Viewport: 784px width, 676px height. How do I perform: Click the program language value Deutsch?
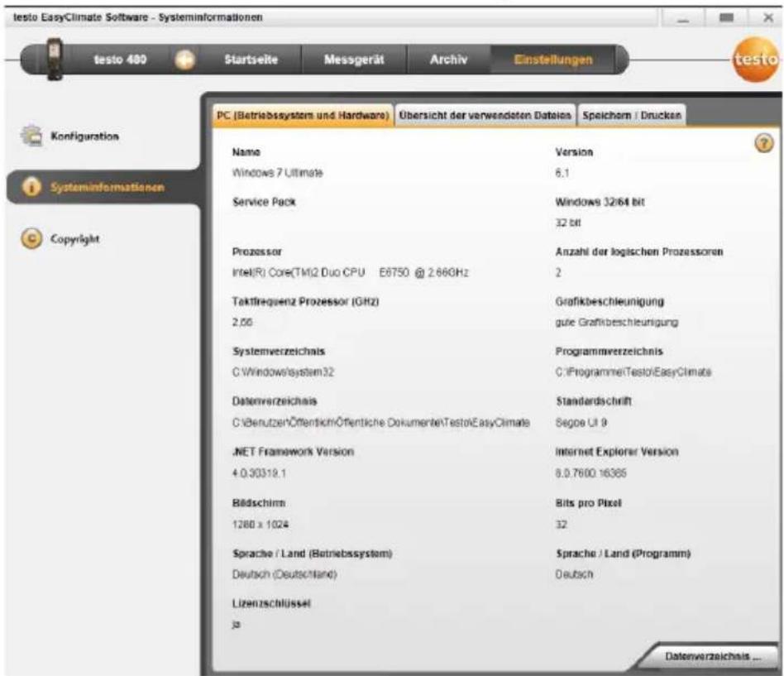click(x=574, y=574)
